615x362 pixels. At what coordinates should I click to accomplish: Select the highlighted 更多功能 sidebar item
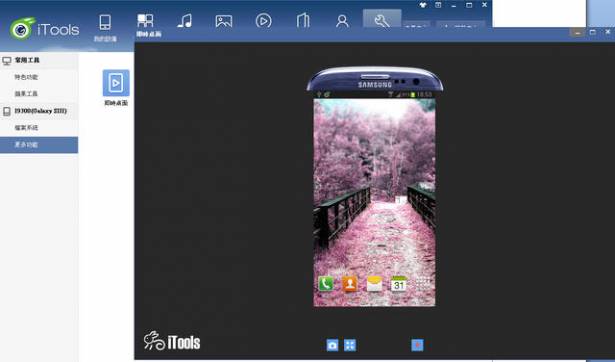tap(39, 145)
